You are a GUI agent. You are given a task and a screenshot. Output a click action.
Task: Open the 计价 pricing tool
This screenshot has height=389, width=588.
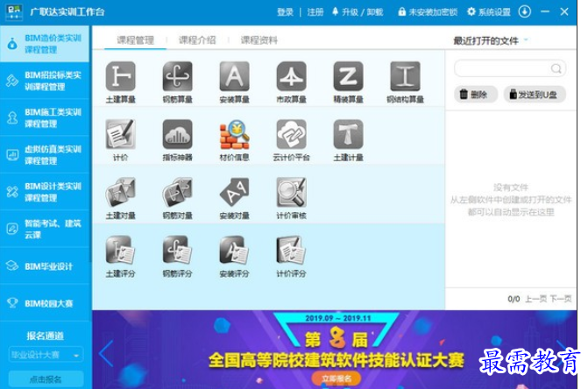(x=120, y=134)
